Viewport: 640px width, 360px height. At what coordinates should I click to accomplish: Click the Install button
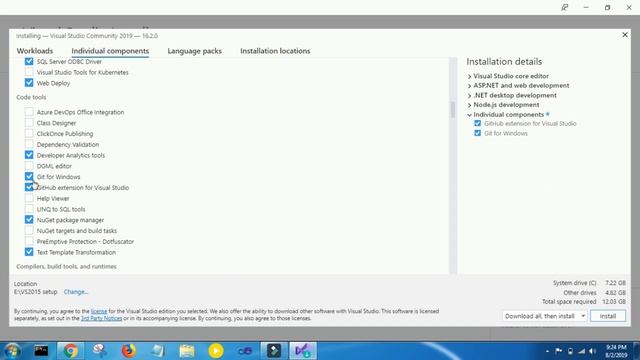pyautogui.click(x=608, y=316)
